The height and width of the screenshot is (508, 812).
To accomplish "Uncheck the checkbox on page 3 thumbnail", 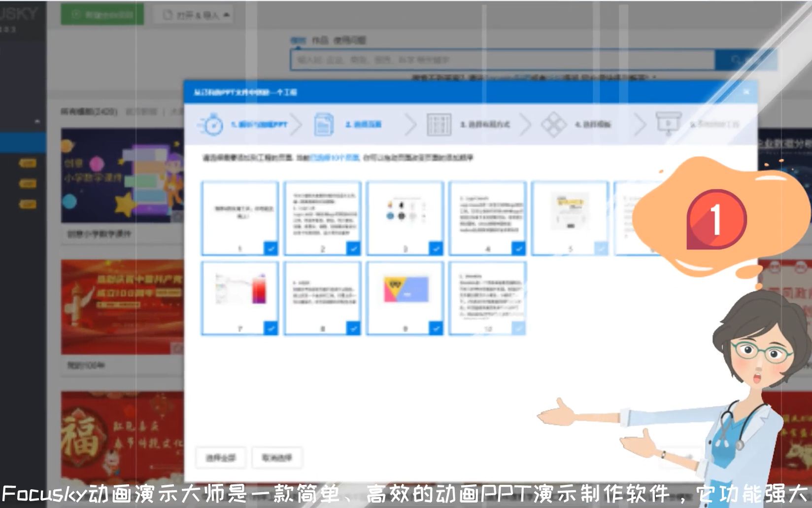I will click(x=436, y=248).
